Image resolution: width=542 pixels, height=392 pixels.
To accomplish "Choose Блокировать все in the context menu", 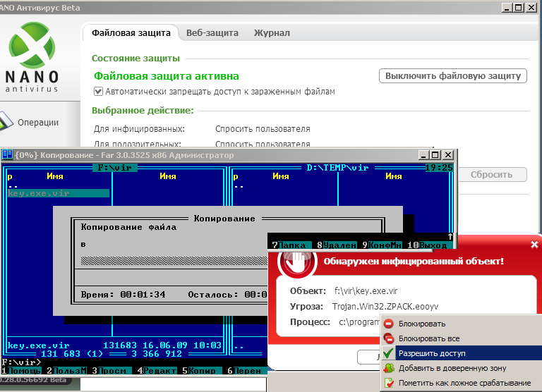I will point(428,338).
